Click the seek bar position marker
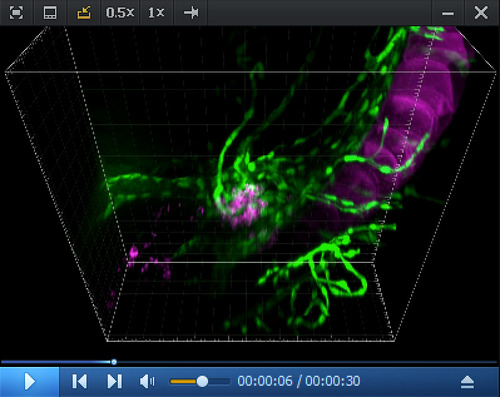 click(x=114, y=362)
